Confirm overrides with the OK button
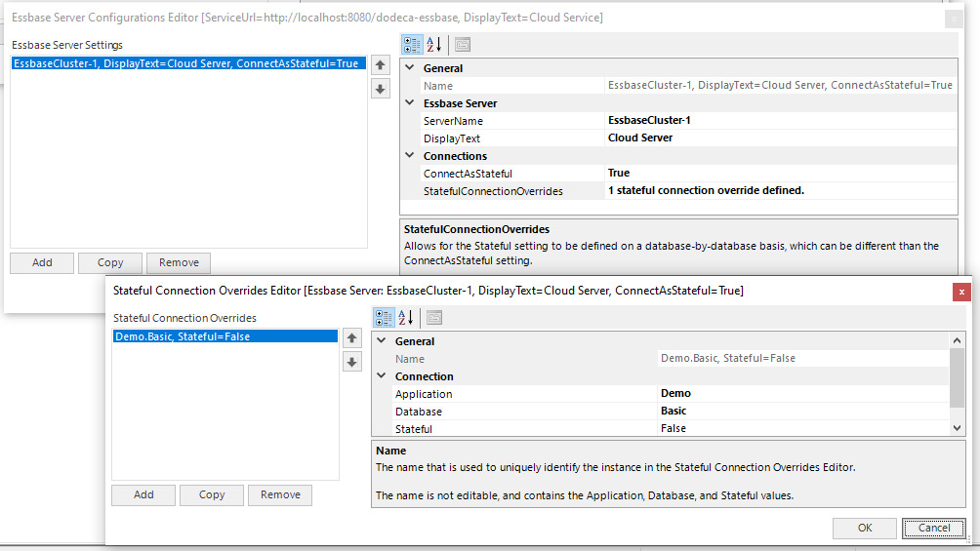Image resolution: width=980 pixels, height=551 pixels. coord(865,528)
